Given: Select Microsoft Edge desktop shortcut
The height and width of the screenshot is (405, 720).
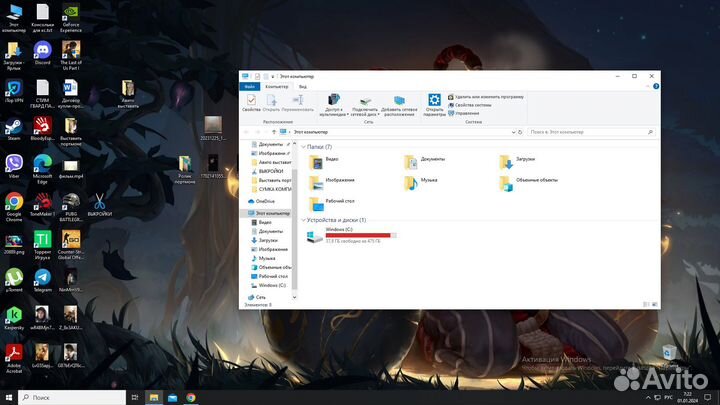Looking at the screenshot, I should (42, 169).
